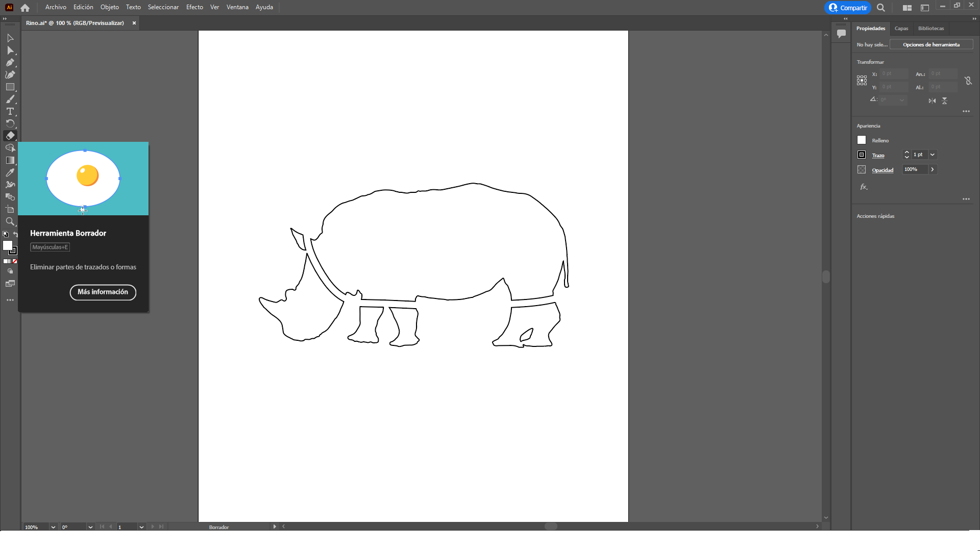Click Opciones de herramienta button
Screen dimensions: 980x551
[x=931, y=45]
